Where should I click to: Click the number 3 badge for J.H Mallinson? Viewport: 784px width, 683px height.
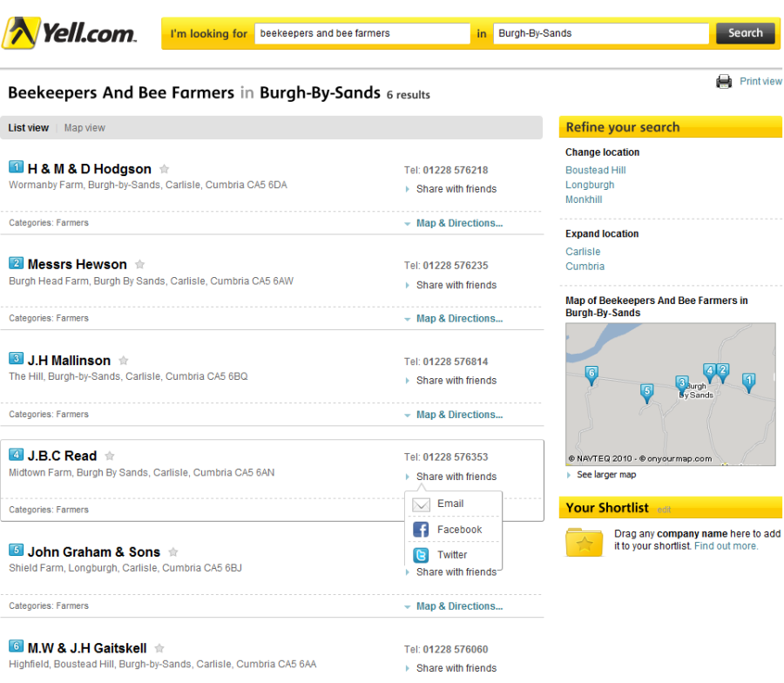pos(16,359)
